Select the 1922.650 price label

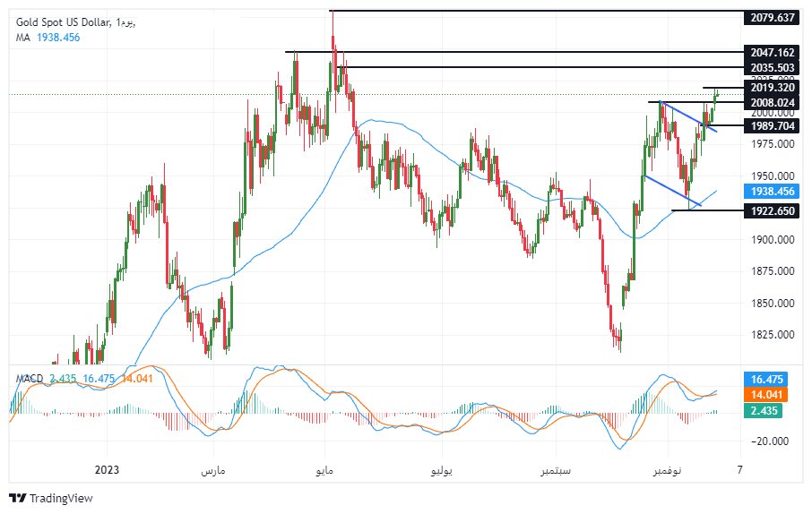click(x=773, y=210)
